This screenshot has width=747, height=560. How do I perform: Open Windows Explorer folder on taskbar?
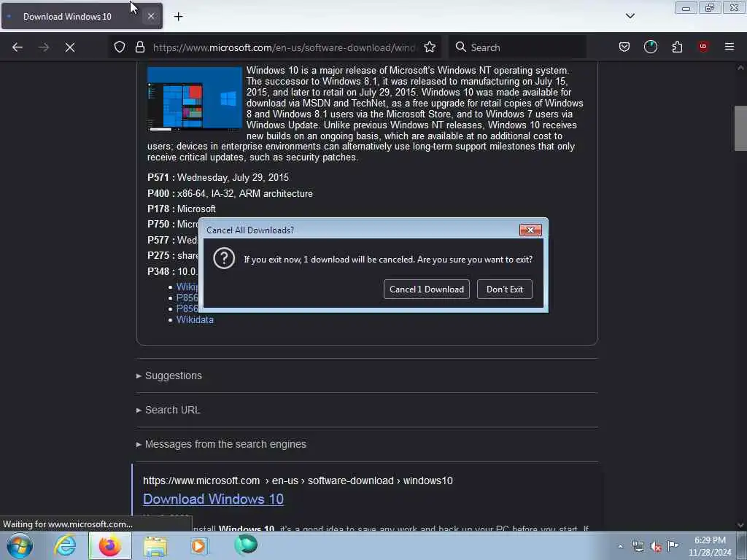pos(155,546)
